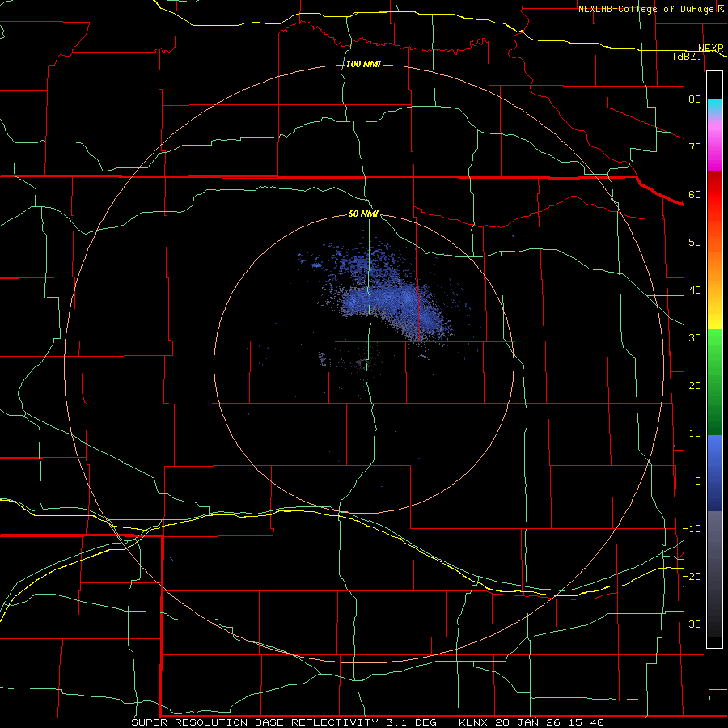This screenshot has height=728, width=728.
Task: Click the 60 dBZ scale value
Action: click(x=695, y=194)
